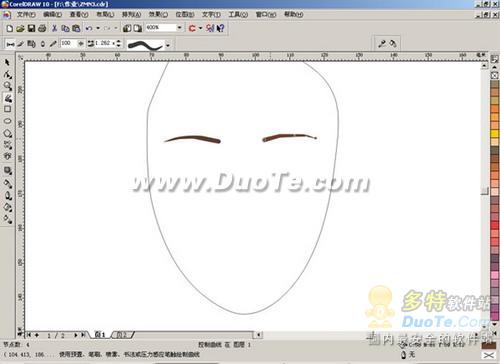Screen dimensions: 500x364
Task: Click the What's This help pointer icon
Action: click(220, 28)
